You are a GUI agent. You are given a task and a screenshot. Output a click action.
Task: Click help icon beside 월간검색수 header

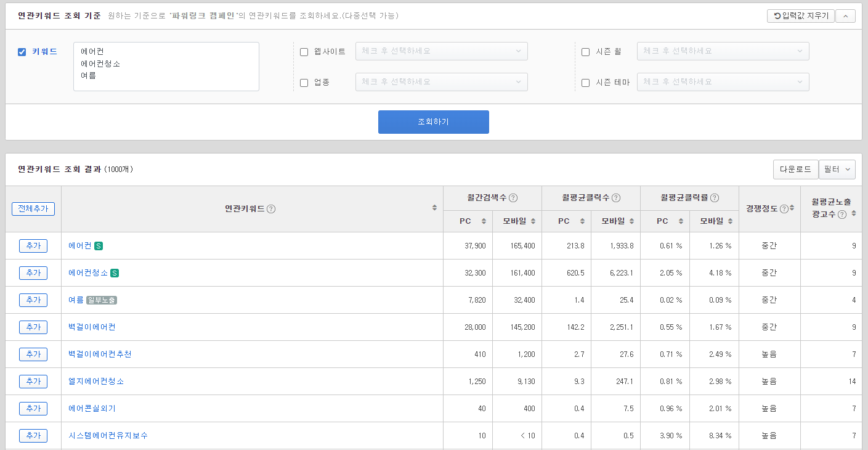[513, 198]
